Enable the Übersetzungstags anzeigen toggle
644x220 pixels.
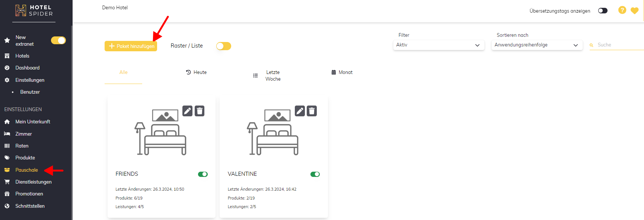(x=603, y=11)
